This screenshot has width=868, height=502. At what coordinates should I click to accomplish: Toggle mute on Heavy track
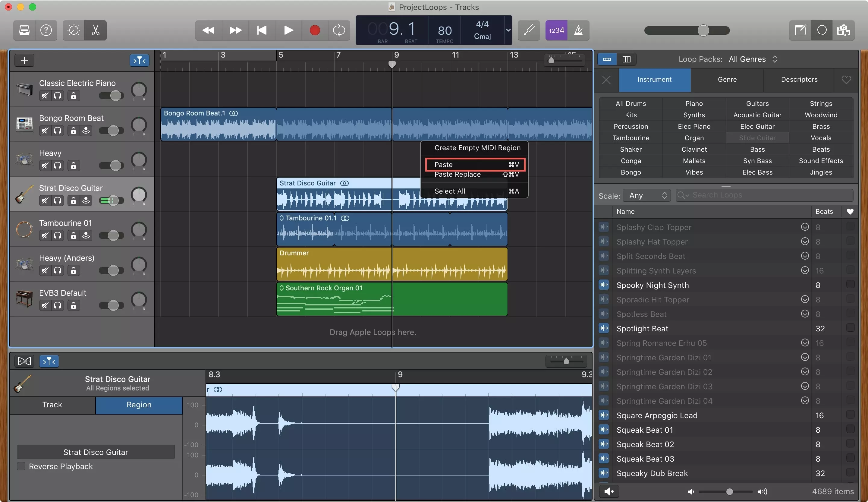pos(44,165)
